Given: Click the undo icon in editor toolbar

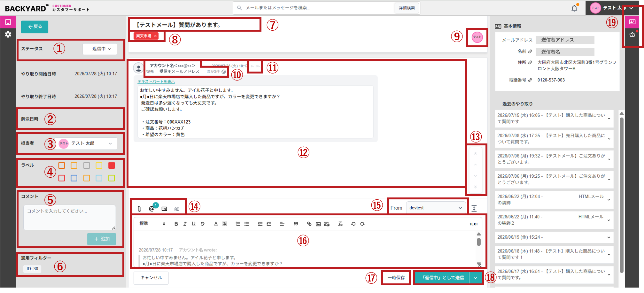Looking at the screenshot, I should tap(353, 224).
